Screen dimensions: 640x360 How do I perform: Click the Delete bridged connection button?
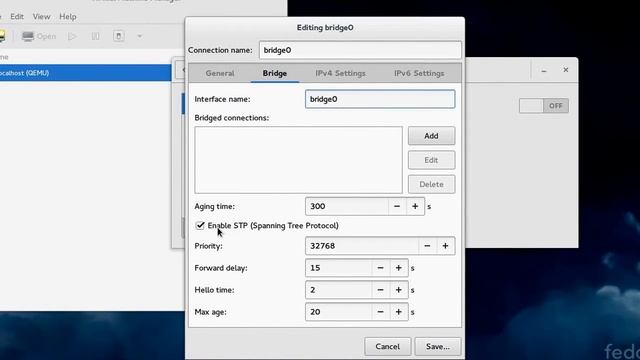(x=431, y=184)
